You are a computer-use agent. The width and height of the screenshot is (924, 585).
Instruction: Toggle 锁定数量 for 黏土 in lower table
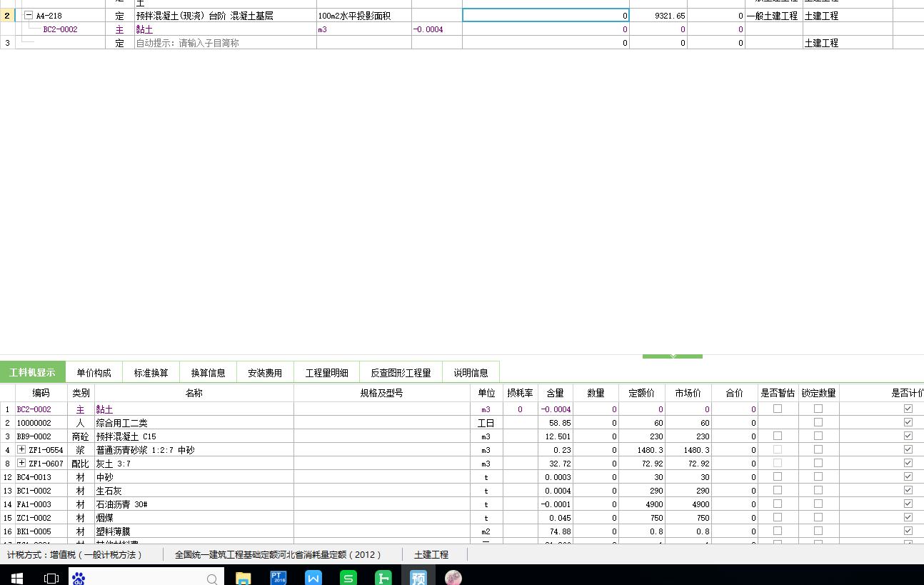818,409
